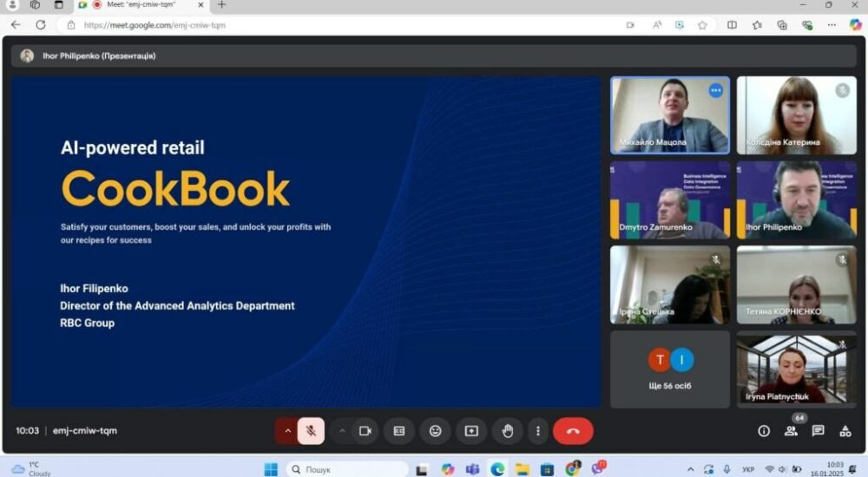Expand audio settings arrow beside microphone
The image size is (868, 477).
[287, 431]
